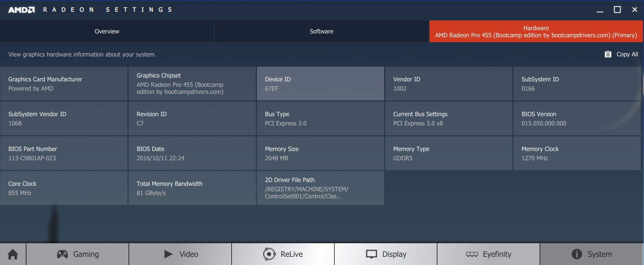644x265 pixels.
Task: Click the Copy All clipboard icon
Action: (608, 54)
